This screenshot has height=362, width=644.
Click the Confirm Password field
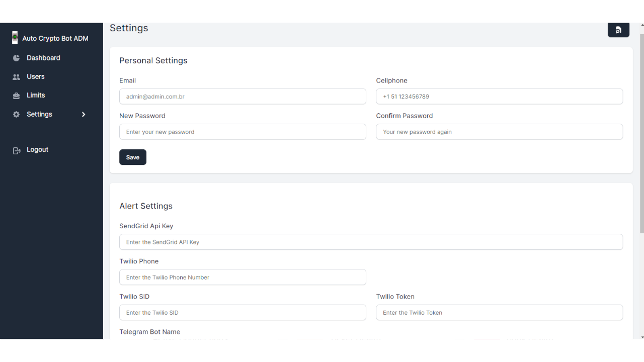coord(499,132)
